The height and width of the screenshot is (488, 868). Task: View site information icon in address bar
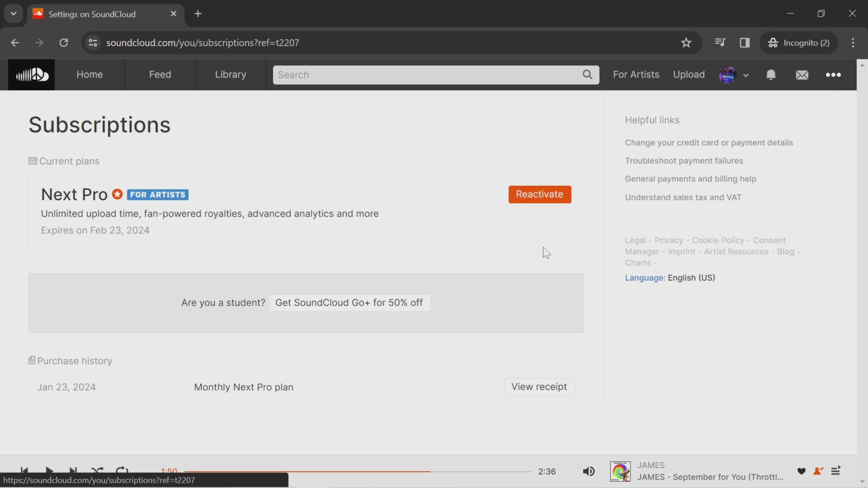[93, 43]
